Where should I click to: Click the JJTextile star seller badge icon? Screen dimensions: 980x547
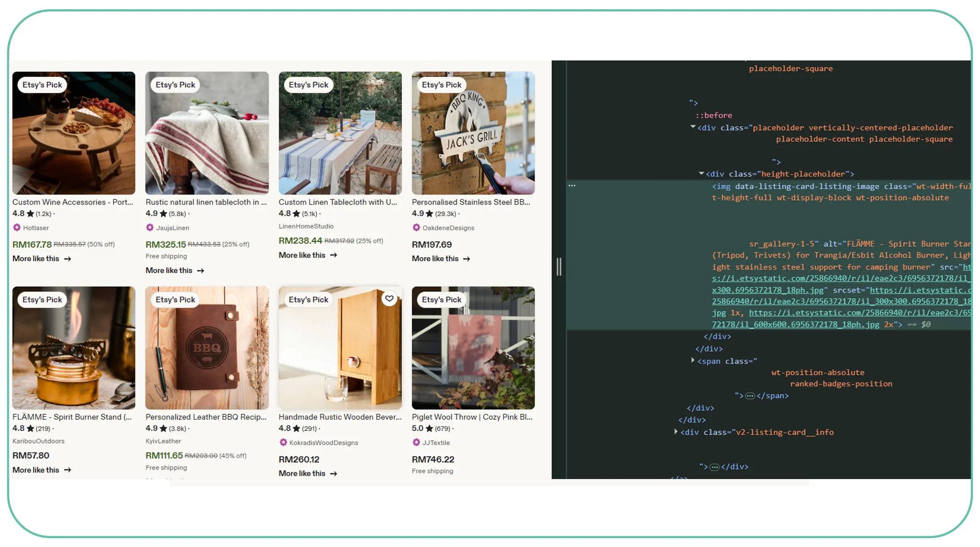tap(416, 442)
